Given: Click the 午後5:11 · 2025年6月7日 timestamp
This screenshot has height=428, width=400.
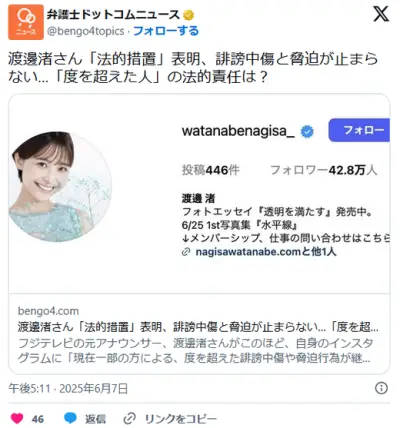Looking at the screenshot, I should pos(68,388).
